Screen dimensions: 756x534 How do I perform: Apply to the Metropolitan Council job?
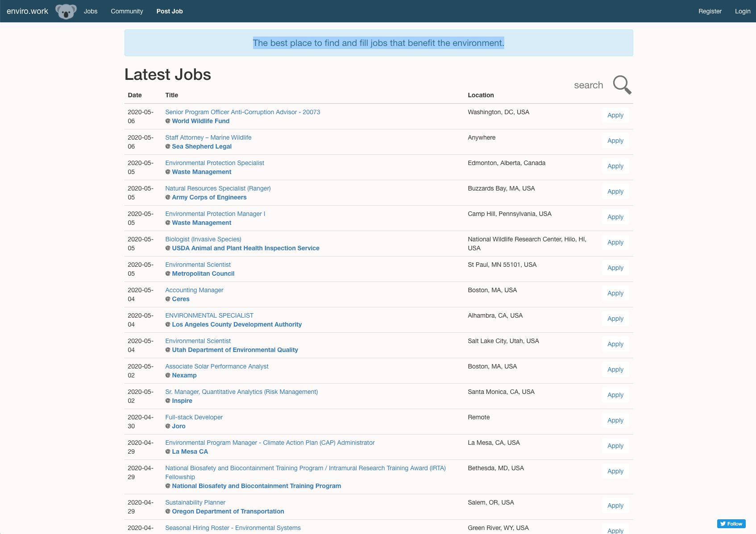pyautogui.click(x=615, y=268)
